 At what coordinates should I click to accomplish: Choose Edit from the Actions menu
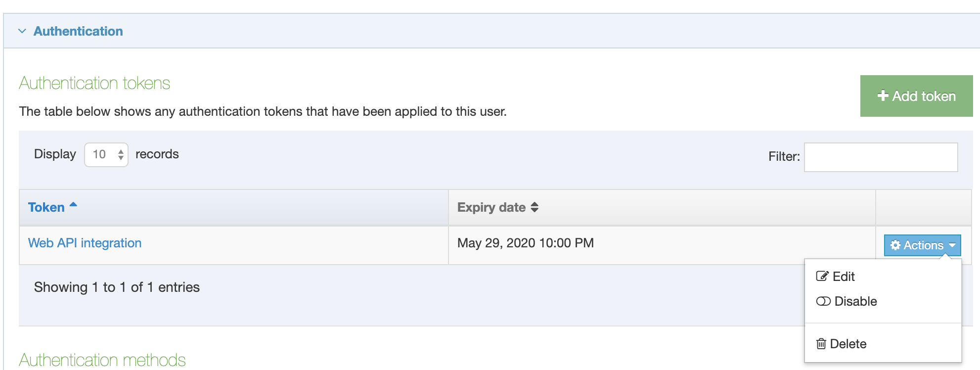[x=844, y=277]
